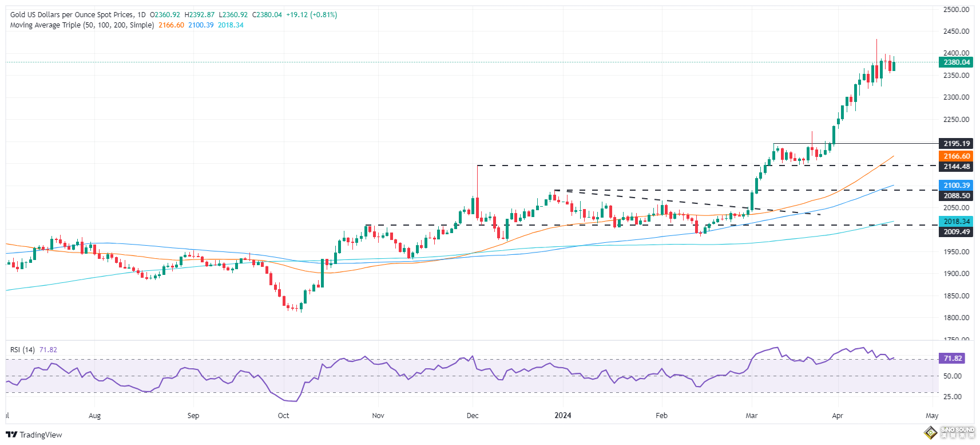980x445 pixels.
Task: Open the Moving Average Triple indicator legend
Action: [x=82, y=25]
